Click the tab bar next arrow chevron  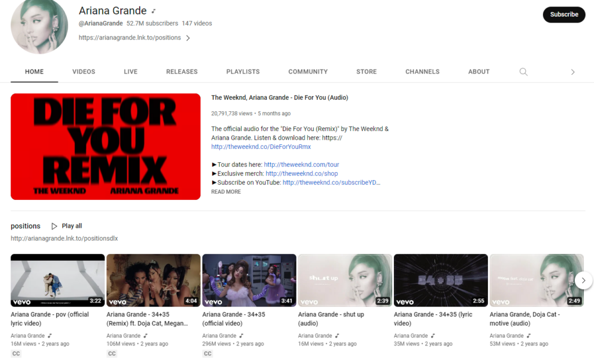click(x=573, y=72)
